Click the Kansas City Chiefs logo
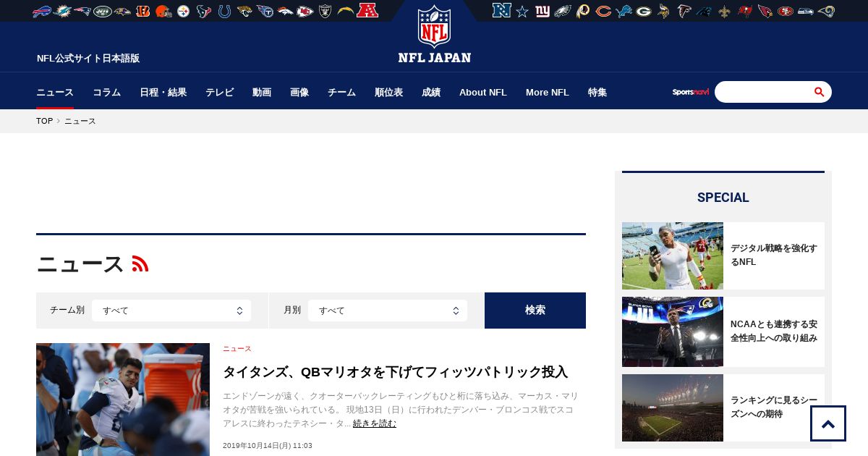Screen dimensions: 868x456 coord(305,11)
